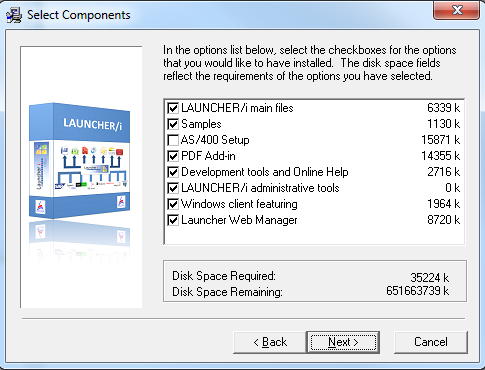The height and width of the screenshot is (370, 485).
Task: Click the Launcher Web Manager label
Action: 239,220
